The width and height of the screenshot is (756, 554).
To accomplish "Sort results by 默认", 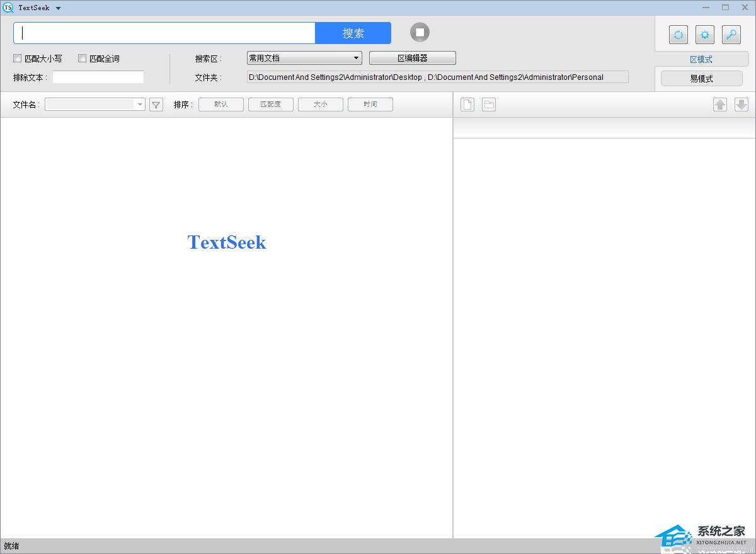I will click(221, 105).
